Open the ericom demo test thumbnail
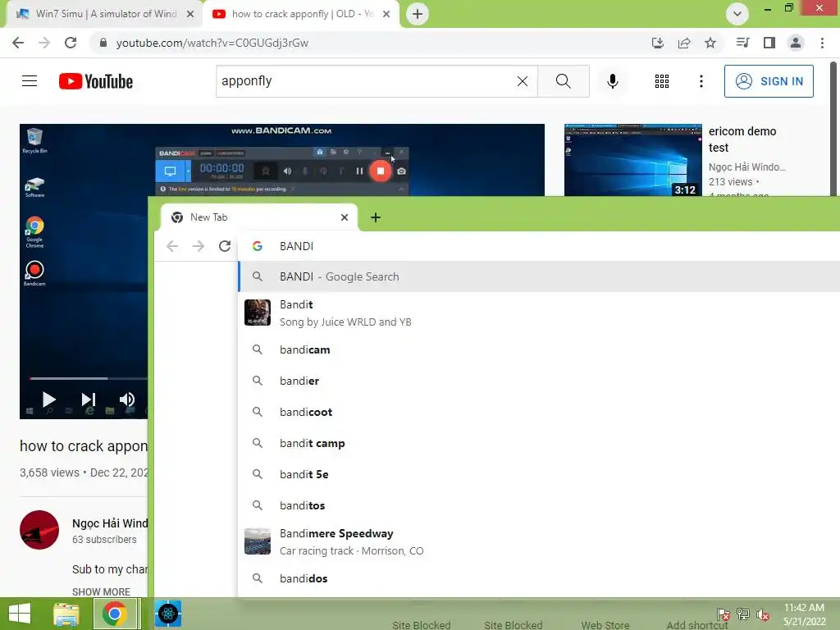This screenshot has height=630, width=840. pos(632,160)
